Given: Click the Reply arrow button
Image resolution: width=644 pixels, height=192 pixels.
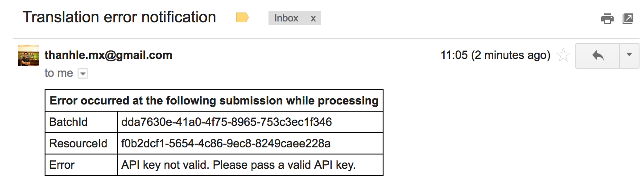Looking at the screenshot, I should [x=598, y=55].
